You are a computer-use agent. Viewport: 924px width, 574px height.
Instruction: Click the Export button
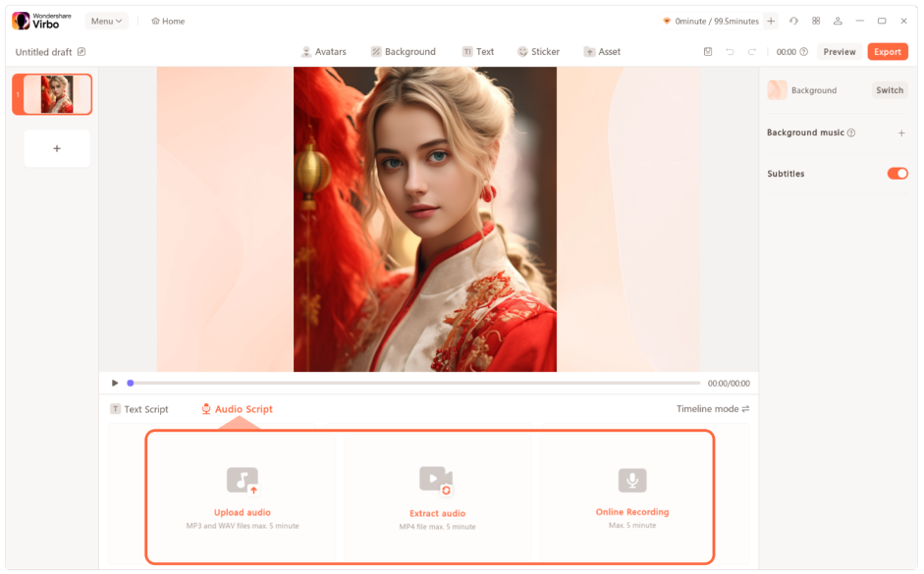pyautogui.click(x=888, y=52)
